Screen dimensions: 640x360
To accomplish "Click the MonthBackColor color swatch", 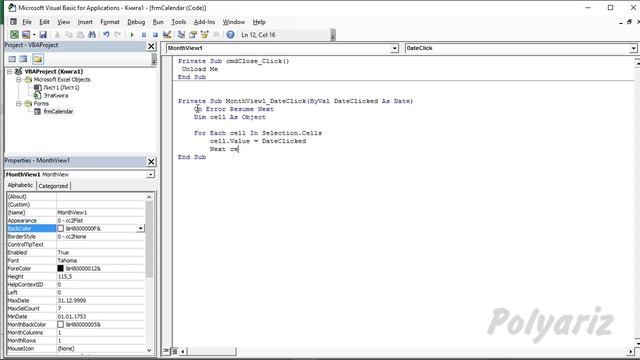I will pos(60,324).
